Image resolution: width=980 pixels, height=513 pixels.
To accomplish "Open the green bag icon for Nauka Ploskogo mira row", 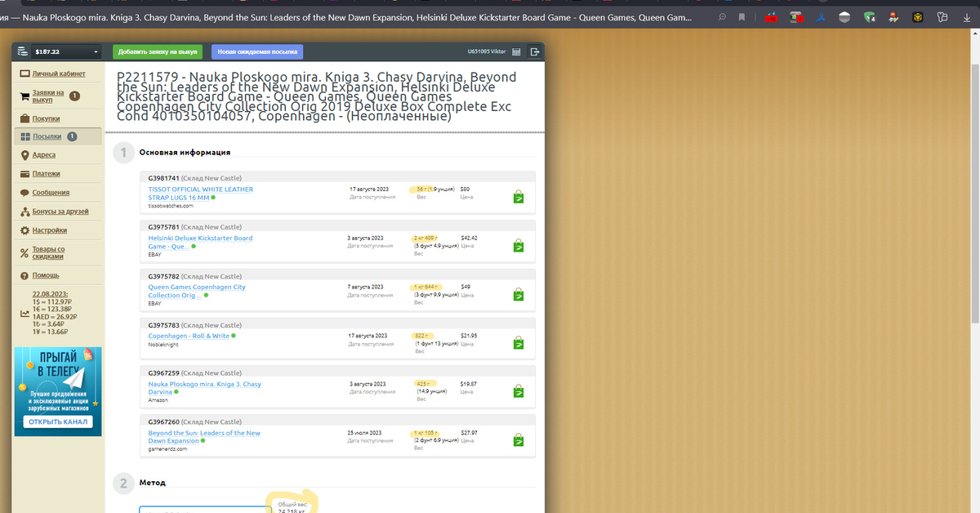I will (x=518, y=391).
